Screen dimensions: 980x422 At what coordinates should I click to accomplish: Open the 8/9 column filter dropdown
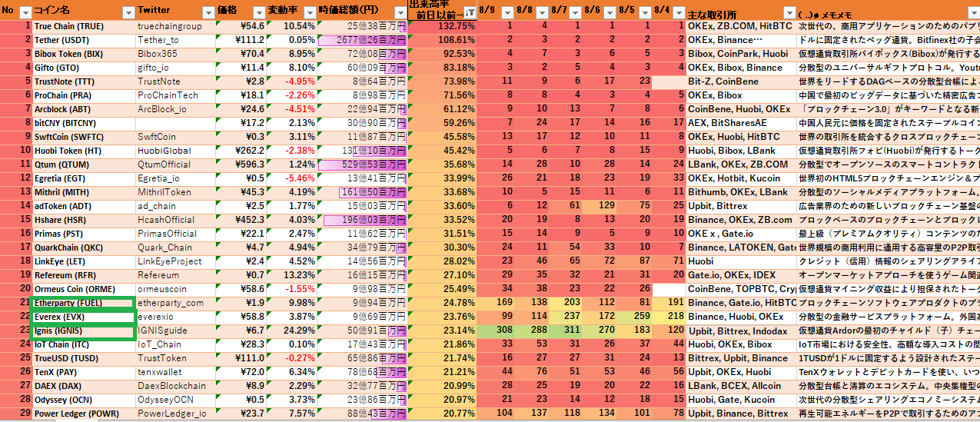[x=507, y=12]
